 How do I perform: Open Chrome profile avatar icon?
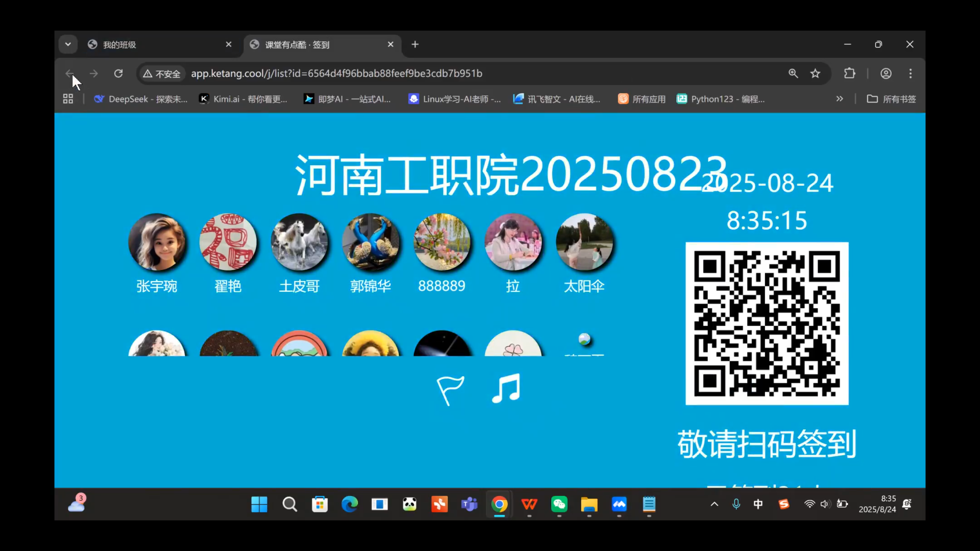886,73
